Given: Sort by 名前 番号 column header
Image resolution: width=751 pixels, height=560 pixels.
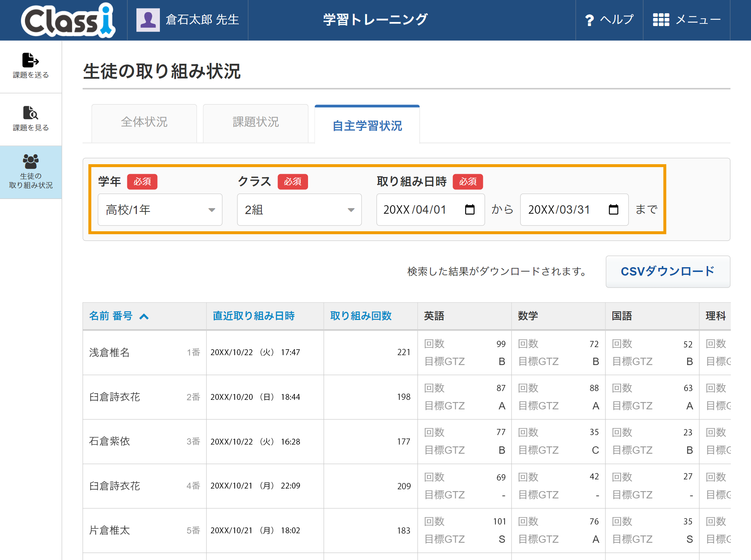Looking at the screenshot, I should point(111,316).
